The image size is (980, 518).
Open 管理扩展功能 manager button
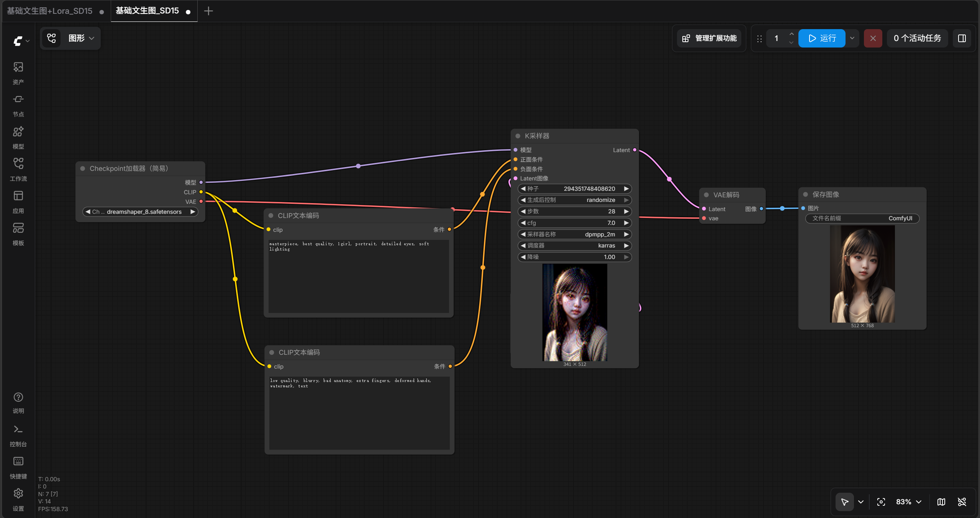pyautogui.click(x=710, y=38)
